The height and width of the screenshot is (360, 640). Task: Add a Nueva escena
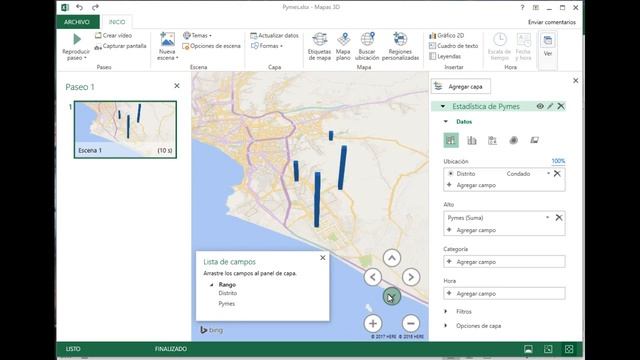pos(167,46)
